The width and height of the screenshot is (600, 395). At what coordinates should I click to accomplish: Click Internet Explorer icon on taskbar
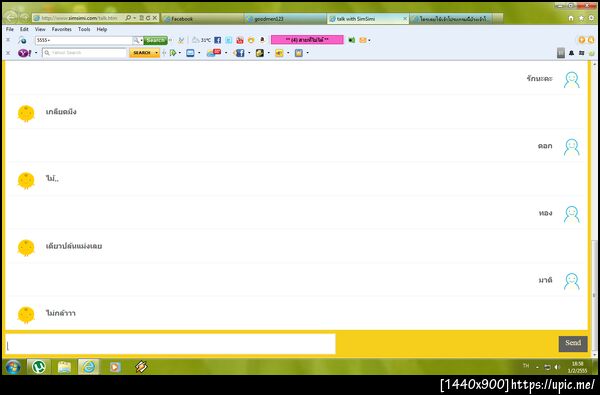pyautogui.click(x=89, y=367)
